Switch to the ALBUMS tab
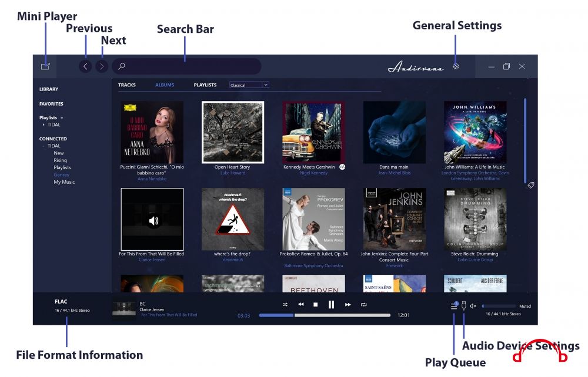The height and width of the screenshot is (377, 588). pos(165,85)
